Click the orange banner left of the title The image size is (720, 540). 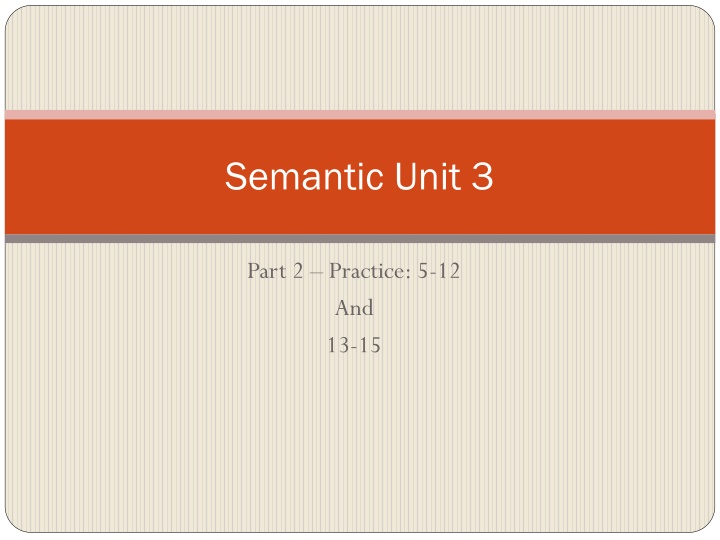point(115,176)
